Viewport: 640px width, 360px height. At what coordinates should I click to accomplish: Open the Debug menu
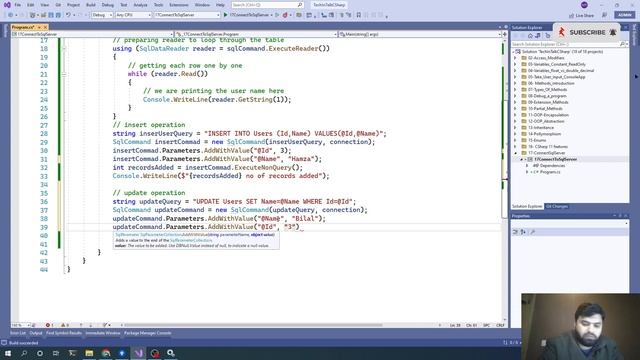point(108,5)
